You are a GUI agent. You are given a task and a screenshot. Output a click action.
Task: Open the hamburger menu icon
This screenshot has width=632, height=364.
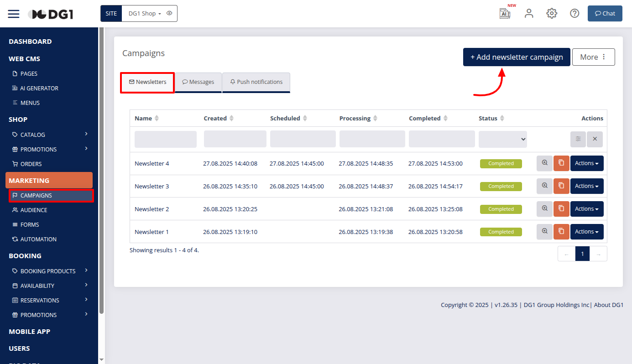pyautogui.click(x=14, y=14)
